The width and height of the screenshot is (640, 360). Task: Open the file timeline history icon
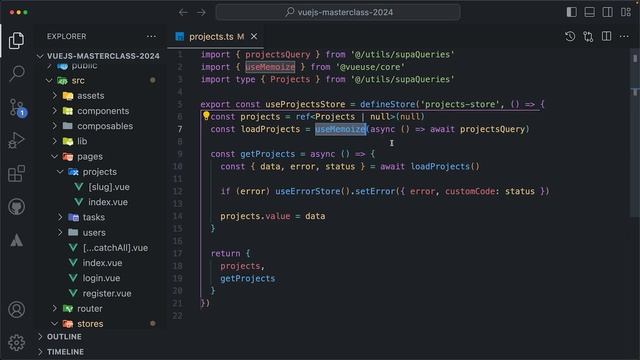coord(570,37)
